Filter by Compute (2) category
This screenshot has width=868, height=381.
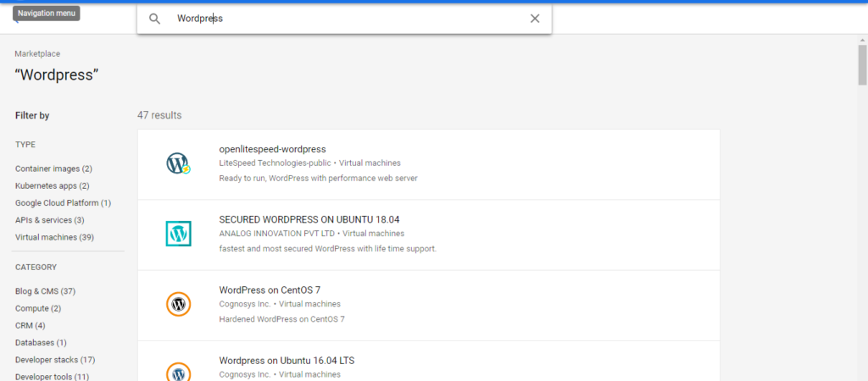[38, 308]
